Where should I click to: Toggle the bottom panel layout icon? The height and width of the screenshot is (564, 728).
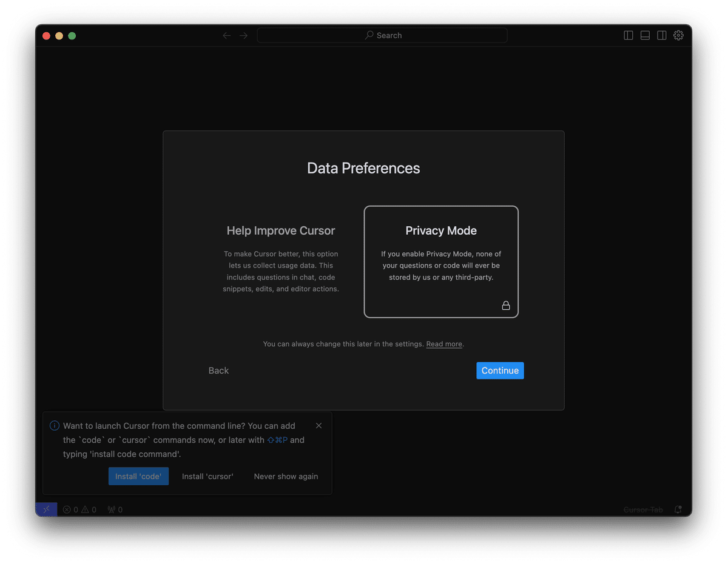[645, 35]
